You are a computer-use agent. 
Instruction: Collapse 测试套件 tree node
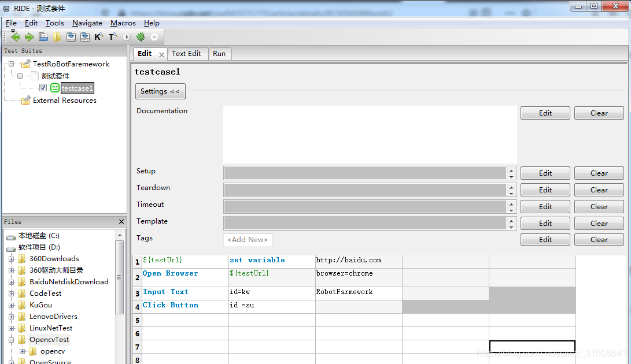point(20,76)
